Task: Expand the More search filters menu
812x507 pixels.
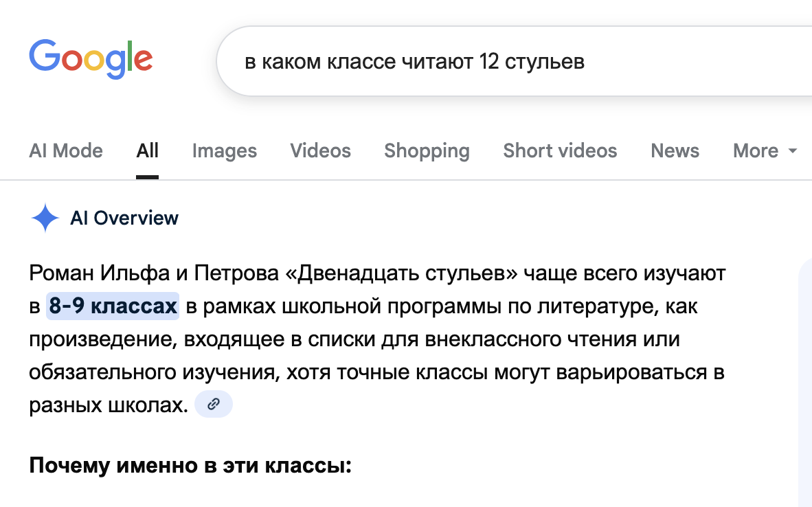Action: point(756,151)
